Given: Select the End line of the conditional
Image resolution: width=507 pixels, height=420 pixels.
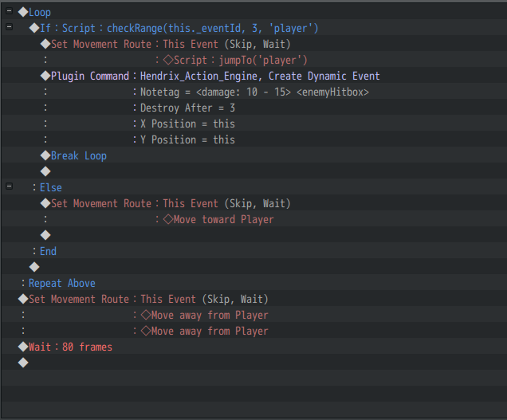Looking at the screenshot, I should pyautogui.click(x=48, y=251).
